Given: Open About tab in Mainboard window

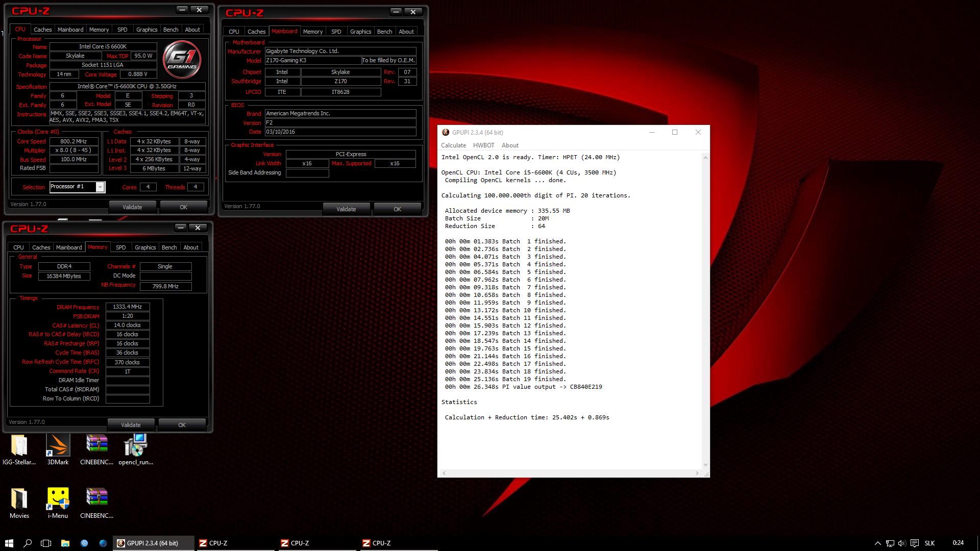Looking at the screenshot, I should click(406, 32).
